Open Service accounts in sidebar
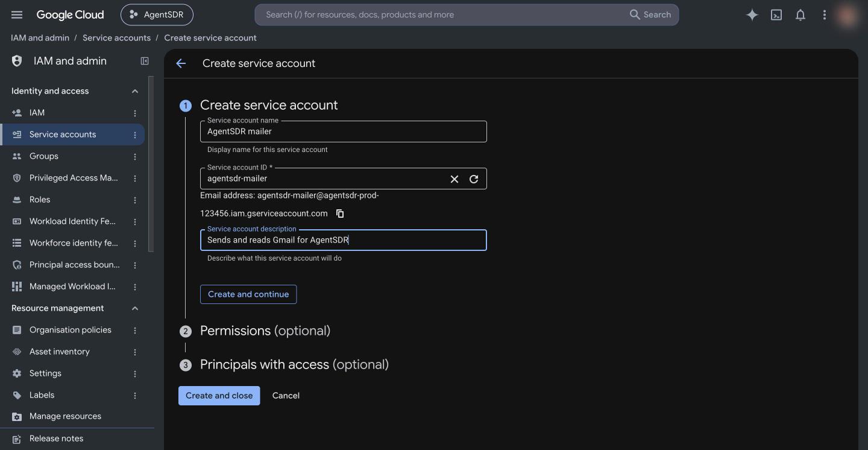The image size is (868, 450). (x=72, y=135)
